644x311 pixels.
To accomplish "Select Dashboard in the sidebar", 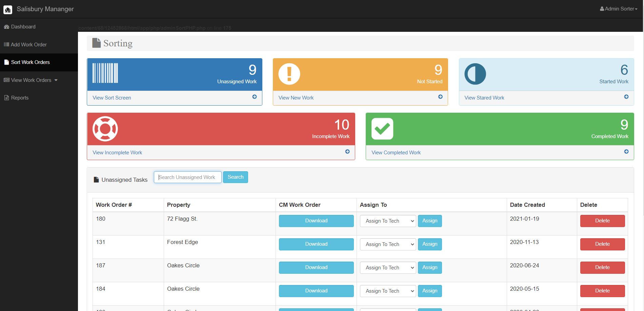I will 23,26.
